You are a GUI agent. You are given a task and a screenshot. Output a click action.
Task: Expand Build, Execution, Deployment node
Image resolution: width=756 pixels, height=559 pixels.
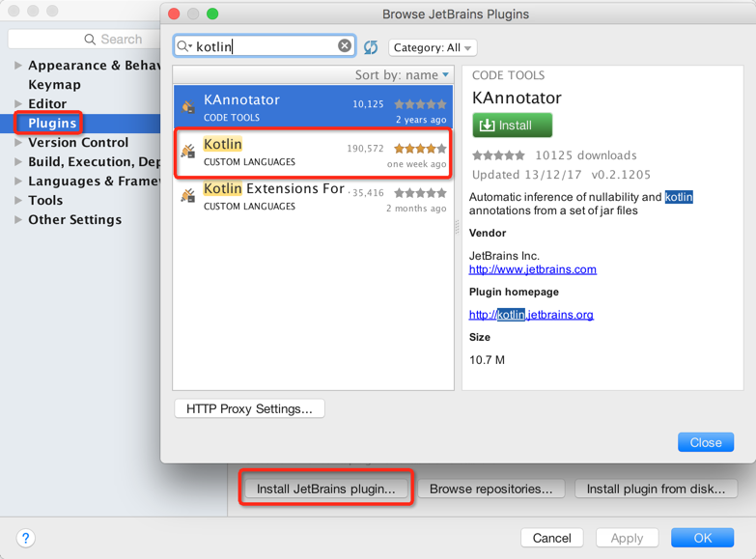pos(17,161)
